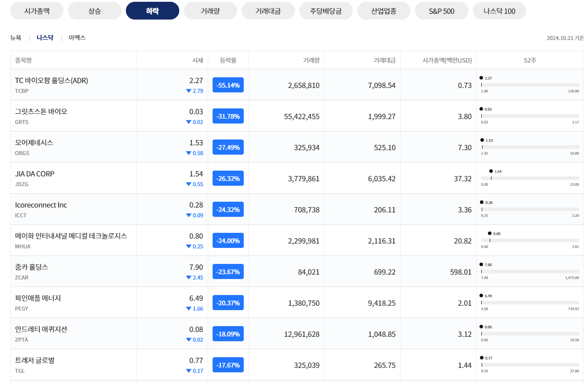The height and width of the screenshot is (383, 588).
Task: Open the 거래대금 tab
Action: click(x=268, y=11)
